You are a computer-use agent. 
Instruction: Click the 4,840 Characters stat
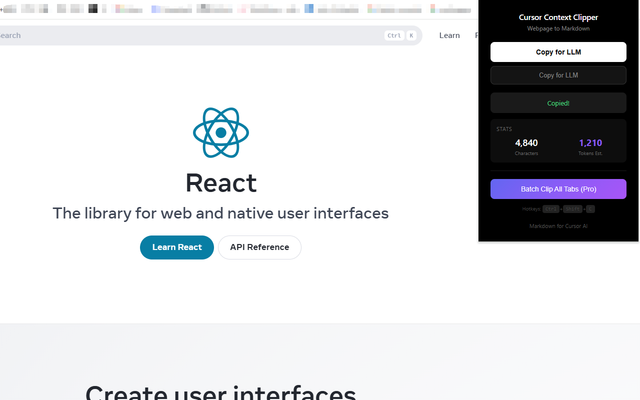pos(526,147)
